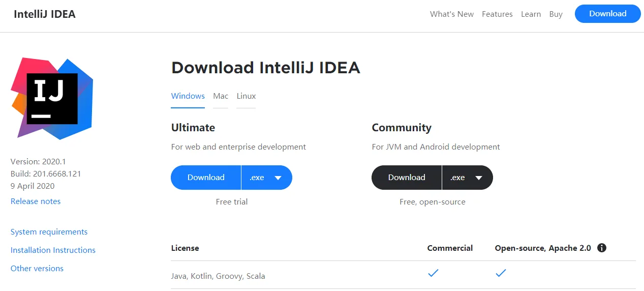Click 'For JVM and Android development' text
Viewport: 644px width, 291px height.
click(x=436, y=147)
